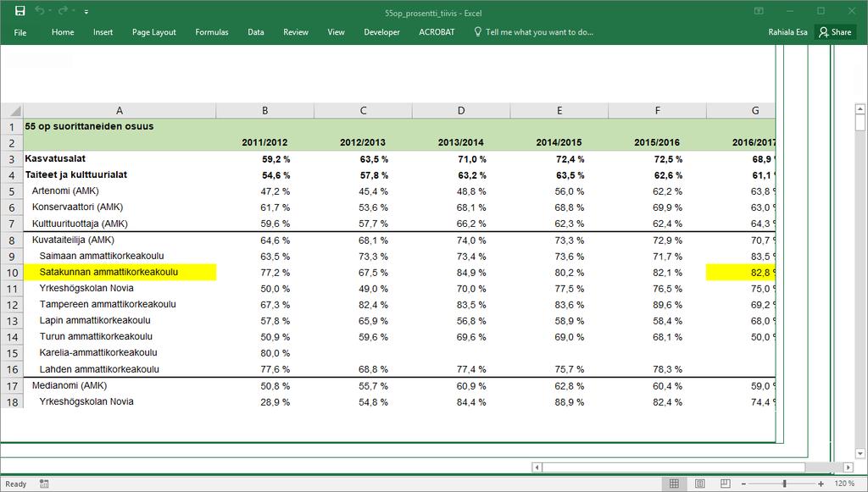Click the zoom slider handle

point(784,484)
